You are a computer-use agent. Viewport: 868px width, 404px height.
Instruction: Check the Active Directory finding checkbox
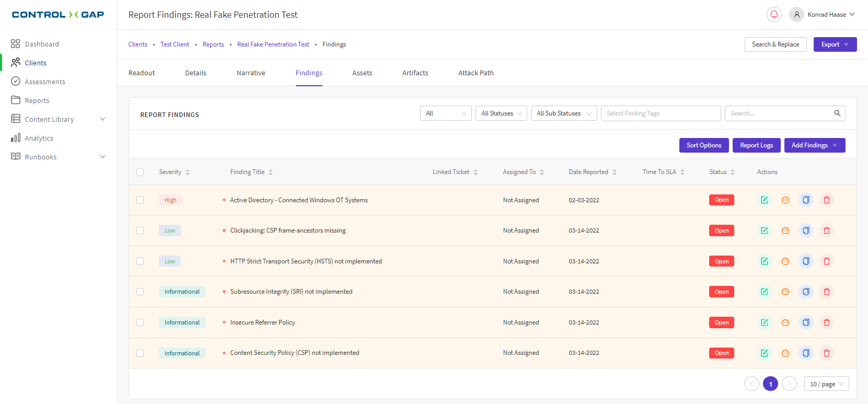(140, 200)
